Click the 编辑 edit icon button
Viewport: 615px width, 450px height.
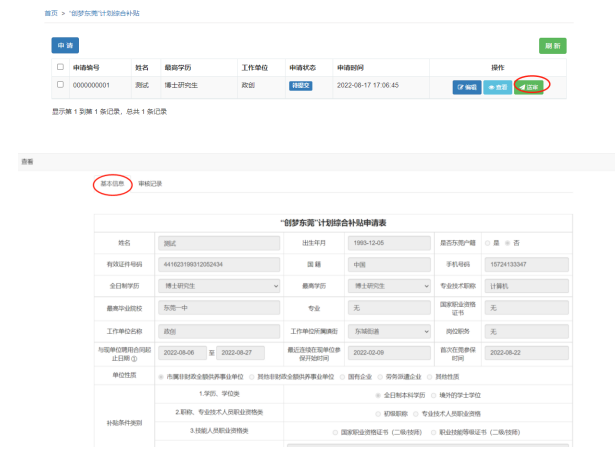[x=467, y=87]
